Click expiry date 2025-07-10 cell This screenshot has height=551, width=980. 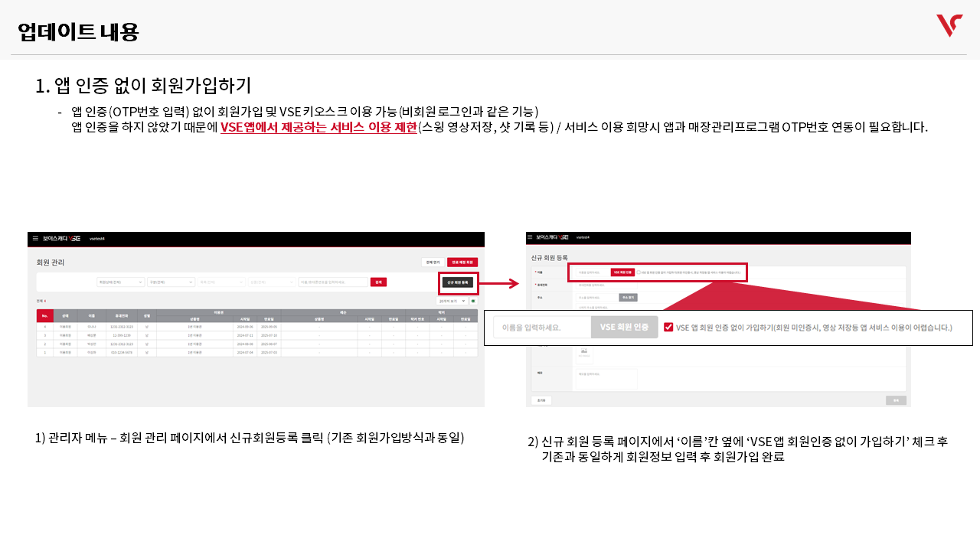[269, 335]
